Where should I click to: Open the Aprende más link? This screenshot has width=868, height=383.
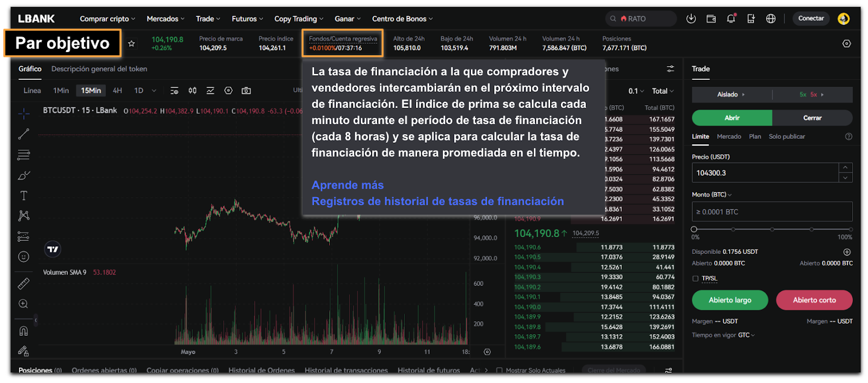(x=347, y=185)
